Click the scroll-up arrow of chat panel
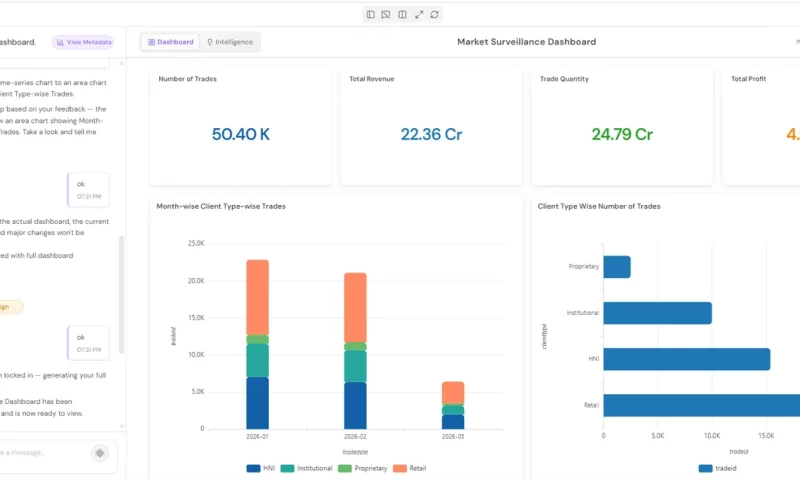Screen dimensions: 800x480 pyautogui.click(x=121, y=63)
